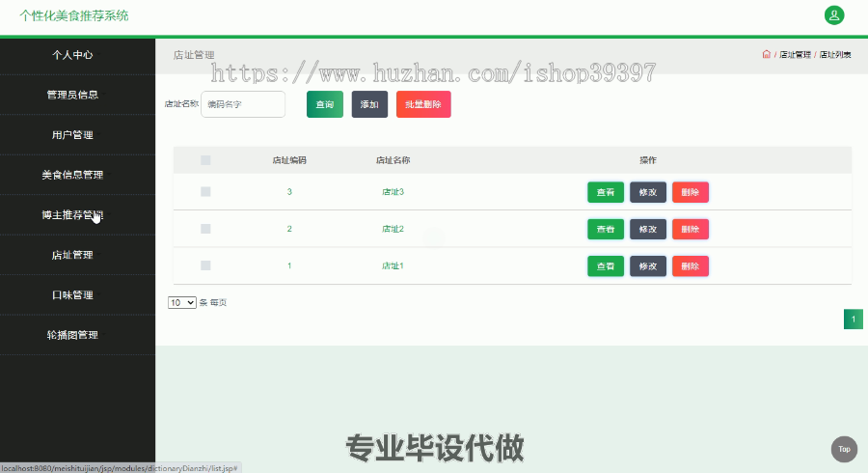The image size is (868, 473).
Task: Check the checkbox for 店址1 row
Action: pyautogui.click(x=205, y=265)
